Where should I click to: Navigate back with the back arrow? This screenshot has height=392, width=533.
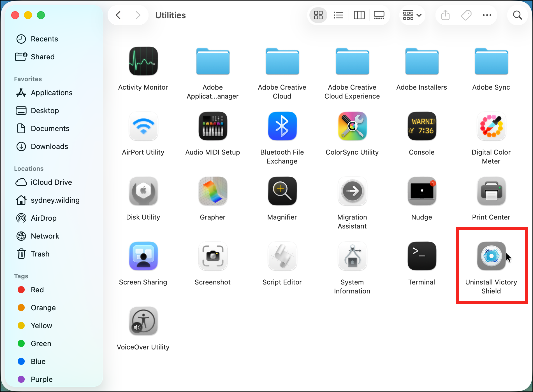[118, 15]
